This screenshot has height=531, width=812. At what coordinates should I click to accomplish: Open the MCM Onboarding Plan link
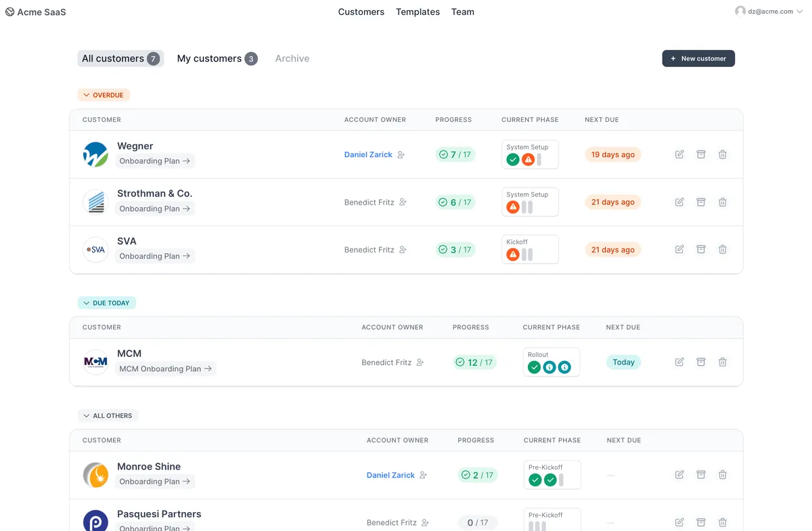(165, 369)
